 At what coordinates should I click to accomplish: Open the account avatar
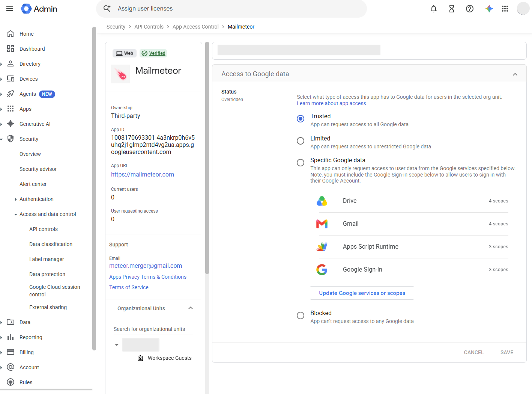(x=523, y=8)
